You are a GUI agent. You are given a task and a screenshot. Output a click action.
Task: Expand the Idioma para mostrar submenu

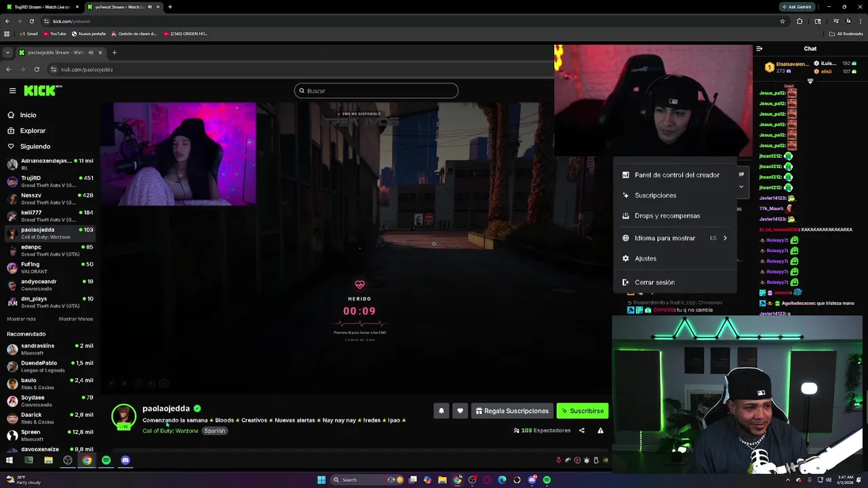tap(675, 238)
